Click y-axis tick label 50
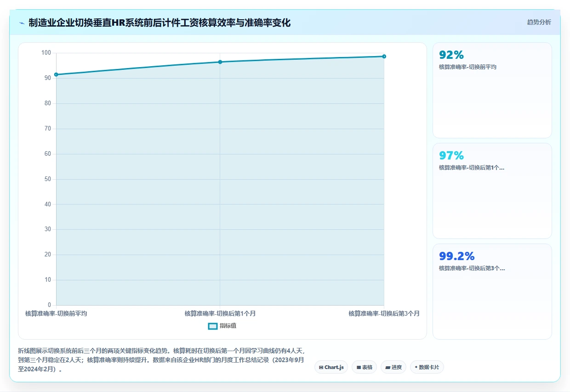570x392 pixels. (x=48, y=179)
